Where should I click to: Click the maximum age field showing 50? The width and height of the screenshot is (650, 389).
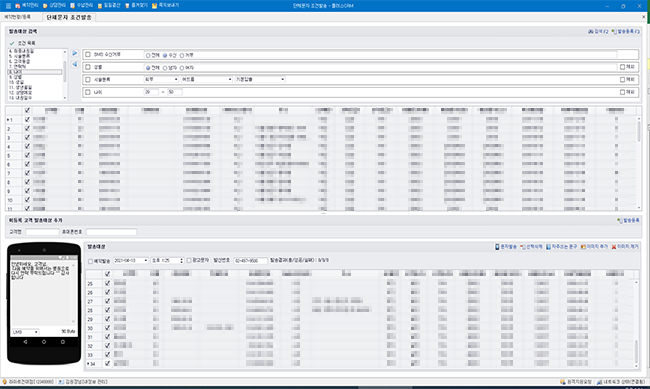coord(175,92)
